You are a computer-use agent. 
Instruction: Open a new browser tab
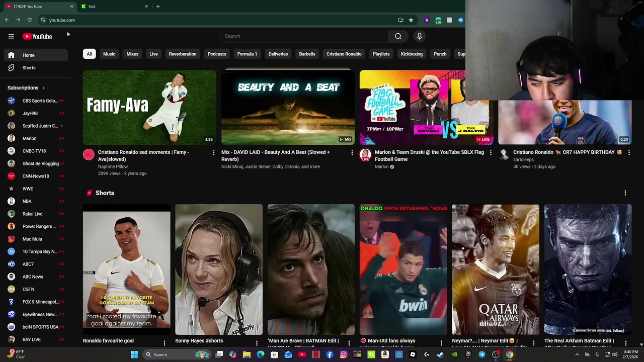[158, 7]
